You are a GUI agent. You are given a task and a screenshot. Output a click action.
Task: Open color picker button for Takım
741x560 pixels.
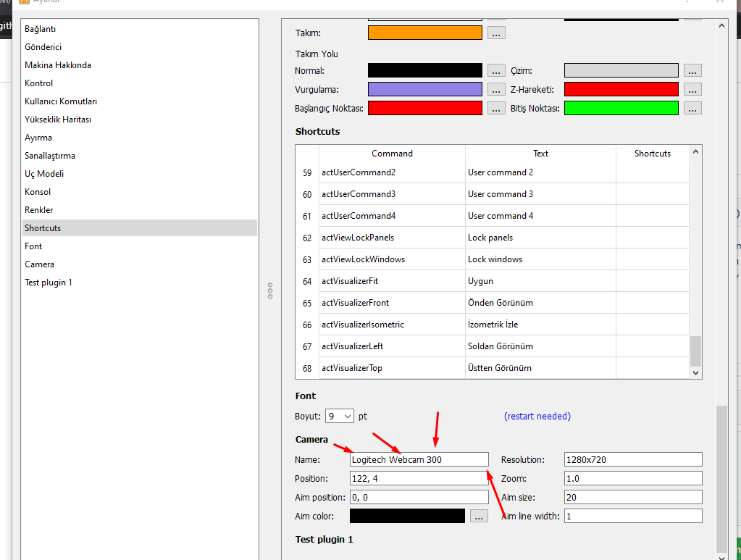point(496,33)
